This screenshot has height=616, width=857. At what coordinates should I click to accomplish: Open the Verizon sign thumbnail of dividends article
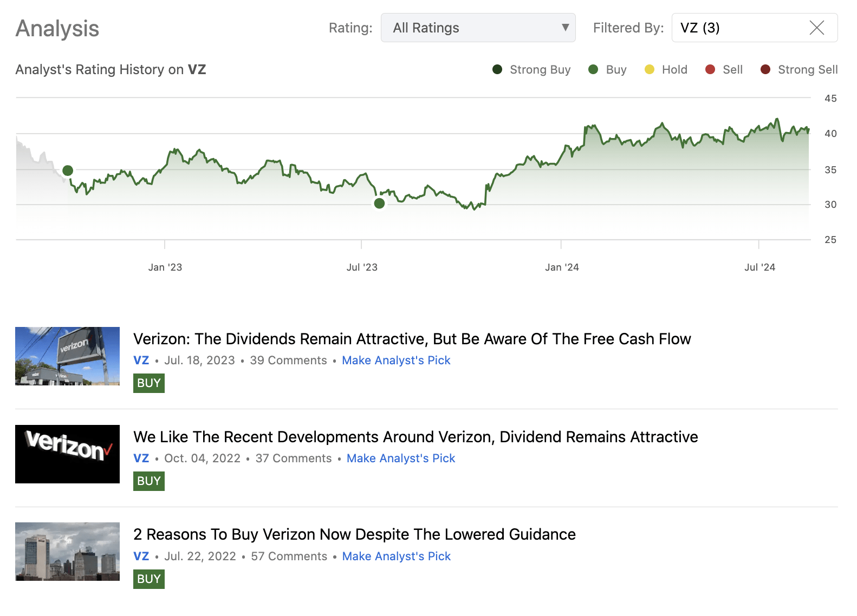(67, 356)
